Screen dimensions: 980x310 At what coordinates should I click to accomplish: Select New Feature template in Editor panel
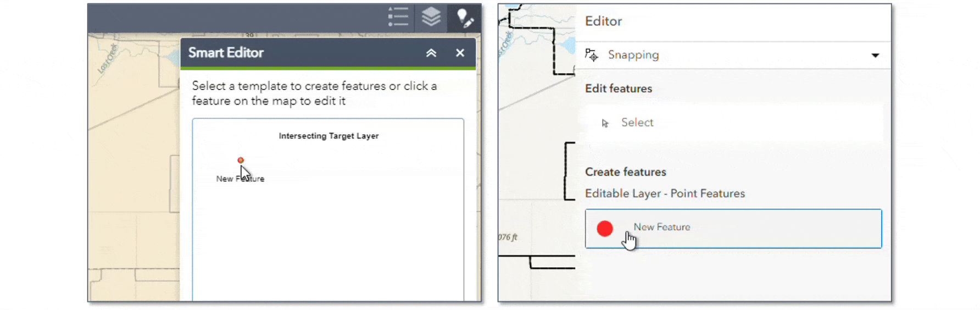pos(733,229)
